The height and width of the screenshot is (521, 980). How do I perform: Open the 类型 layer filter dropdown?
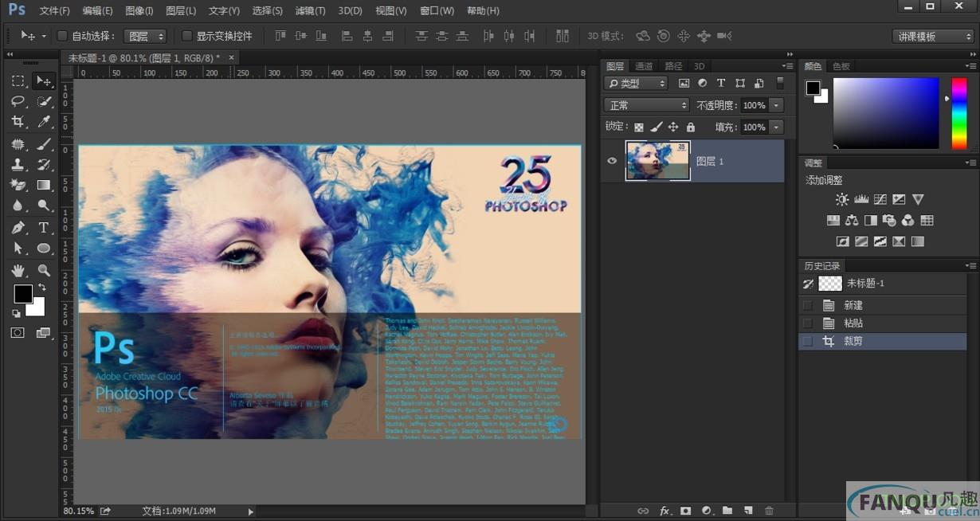[x=636, y=83]
